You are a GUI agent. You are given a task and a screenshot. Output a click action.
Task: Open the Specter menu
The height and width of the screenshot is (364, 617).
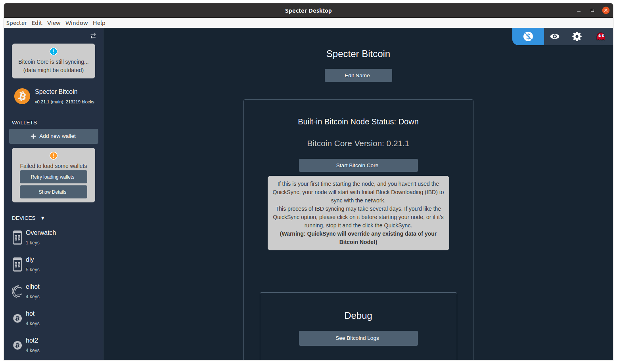pyautogui.click(x=17, y=23)
